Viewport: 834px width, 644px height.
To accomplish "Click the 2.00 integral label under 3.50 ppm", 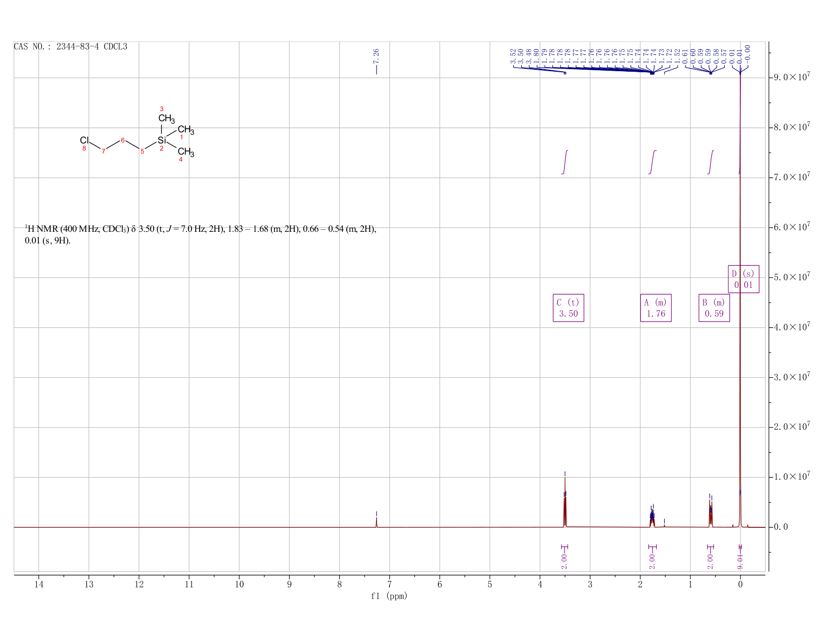I will 565,561.
